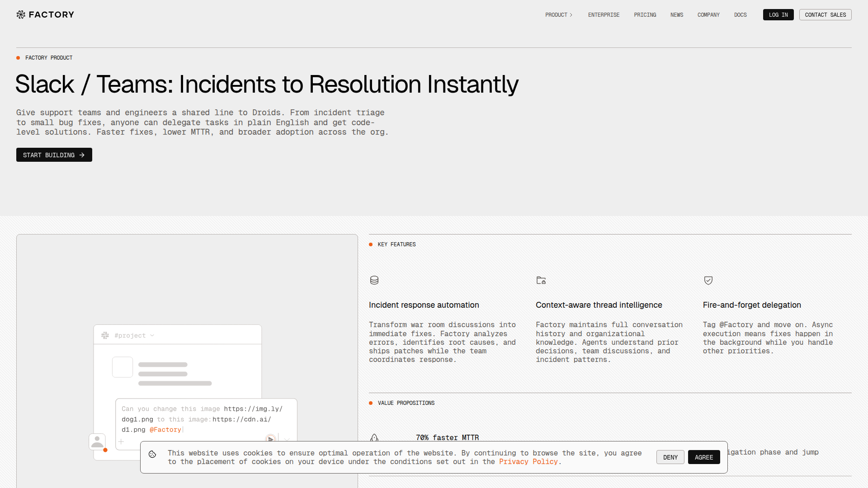Screen dimensions: 868x488
Task: Click the database icon above Incident response automation
Action: pyautogui.click(x=374, y=280)
